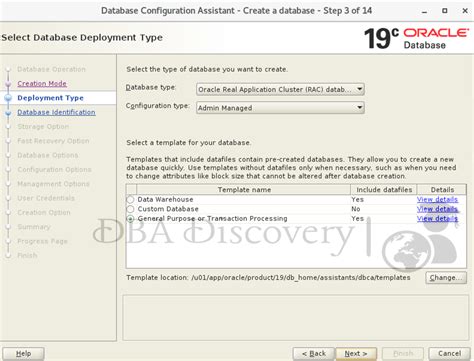The width and height of the screenshot is (474, 361).
Task: Click the Template name column header
Action: [244, 190]
